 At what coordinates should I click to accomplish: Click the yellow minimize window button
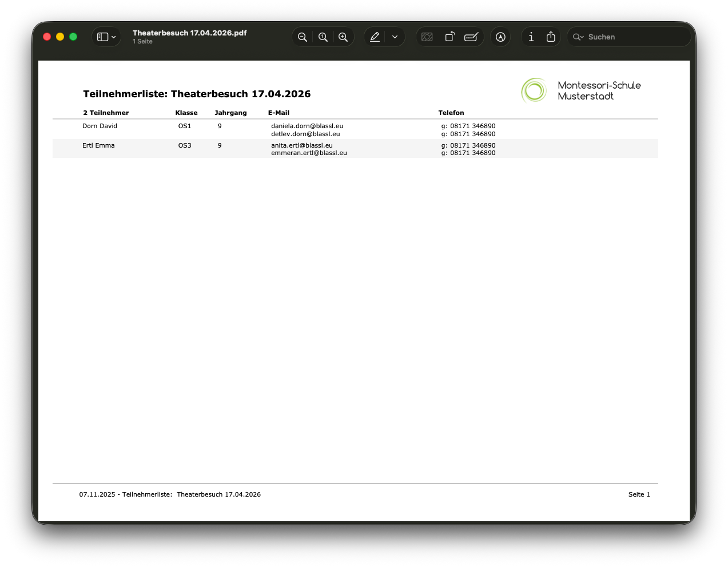click(60, 37)
